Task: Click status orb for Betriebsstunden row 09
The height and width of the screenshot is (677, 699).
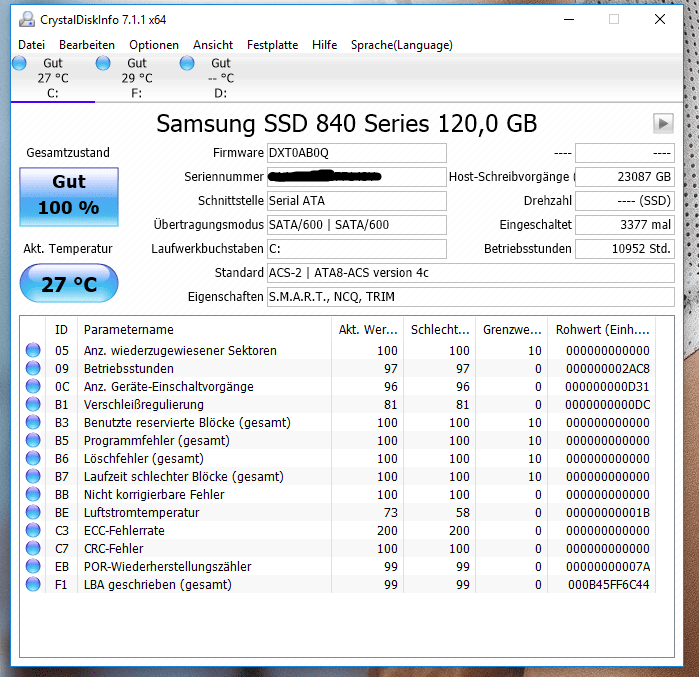Action: tap(33, 368)
